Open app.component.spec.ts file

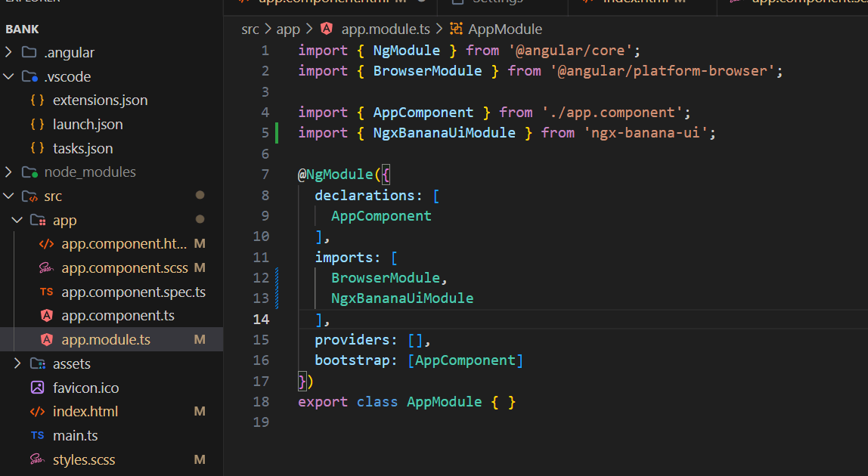pos(133,292)
